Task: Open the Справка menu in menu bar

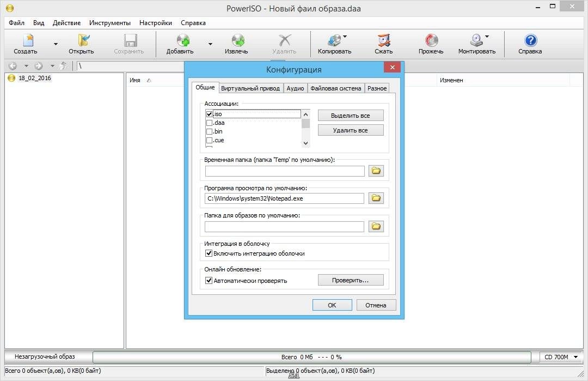Action: tap(193, 23)
